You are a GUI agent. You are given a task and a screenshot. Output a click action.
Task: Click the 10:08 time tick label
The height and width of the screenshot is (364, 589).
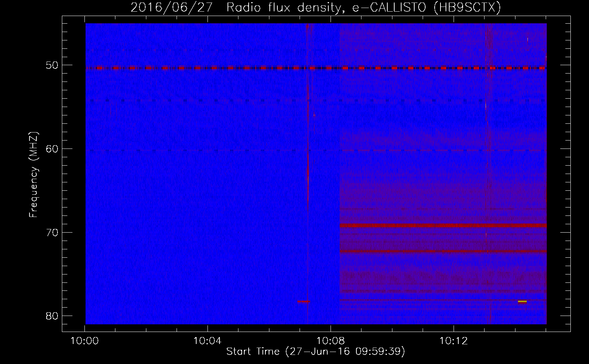331,341
